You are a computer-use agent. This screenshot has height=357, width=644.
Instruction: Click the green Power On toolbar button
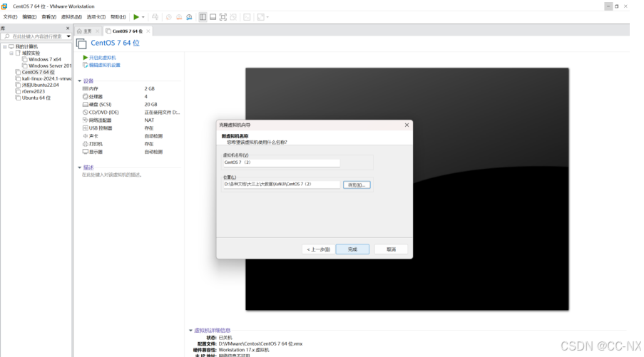(136, 17)
